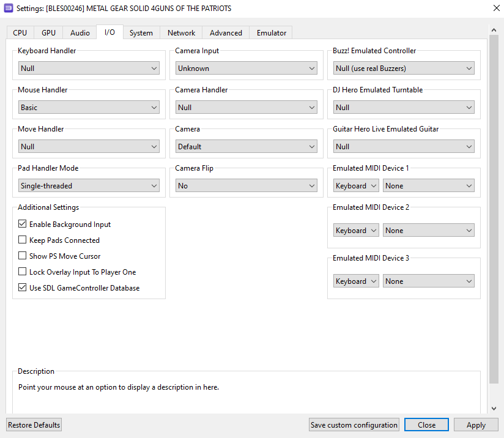Screen dimensions: 504x438
Task: Switch to the CPU tab
Action: click(20, 33)
